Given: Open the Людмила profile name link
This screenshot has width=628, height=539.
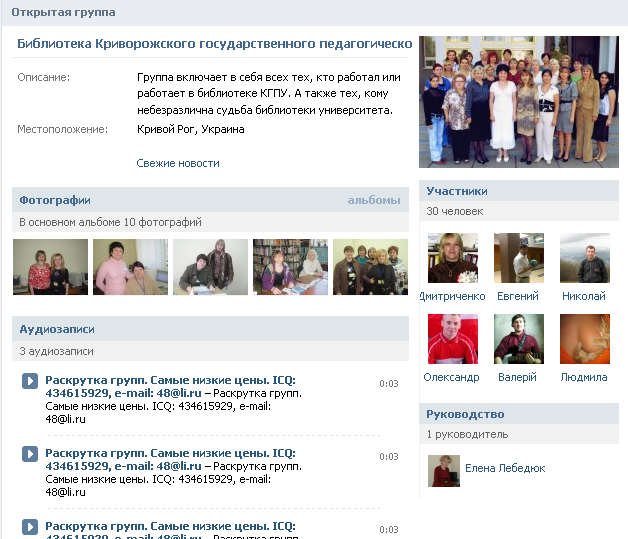Looking at the screenshot, I should click(x=584, y=377).
